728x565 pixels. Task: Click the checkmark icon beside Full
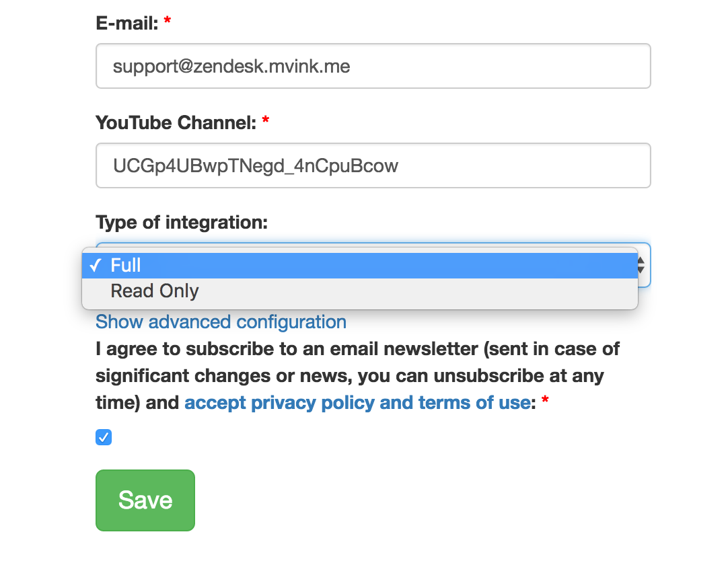click(95, 266)
